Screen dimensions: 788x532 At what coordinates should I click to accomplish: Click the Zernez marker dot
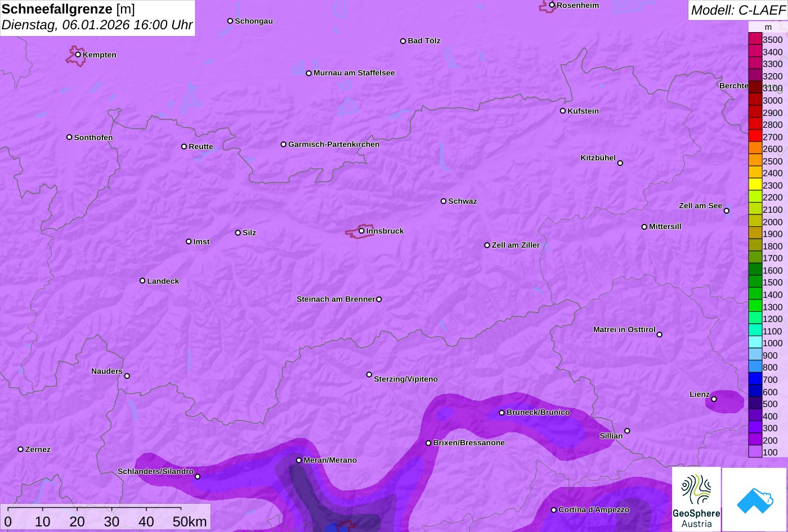tap(21, 449)
